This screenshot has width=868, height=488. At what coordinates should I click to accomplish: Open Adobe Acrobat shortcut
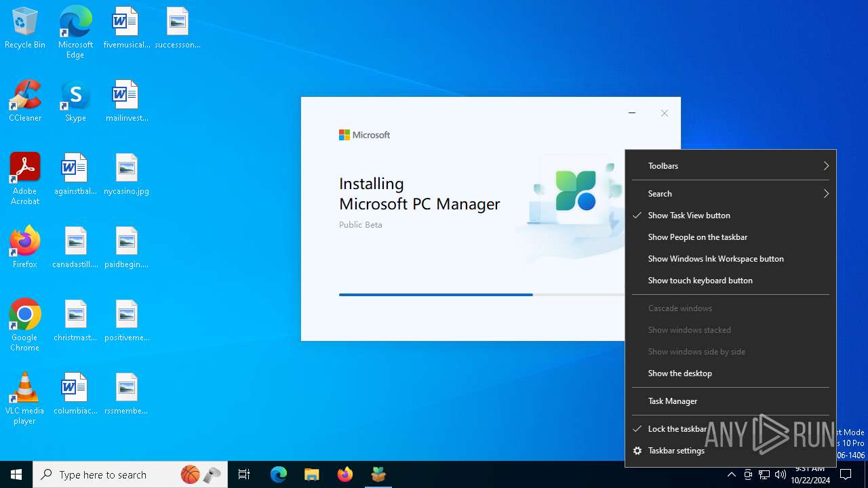(25, 179)
